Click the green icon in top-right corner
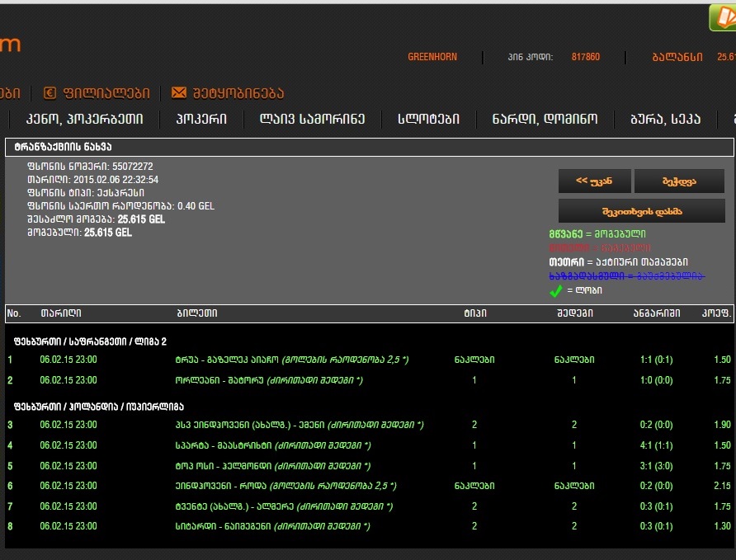 [x=723, y=16]
